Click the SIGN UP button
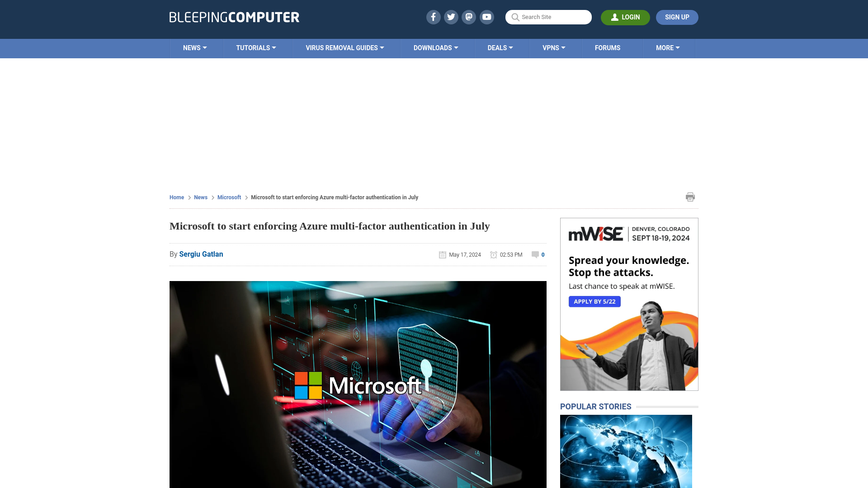This screenshot has width=868, height=488. (x=677, y=17)
